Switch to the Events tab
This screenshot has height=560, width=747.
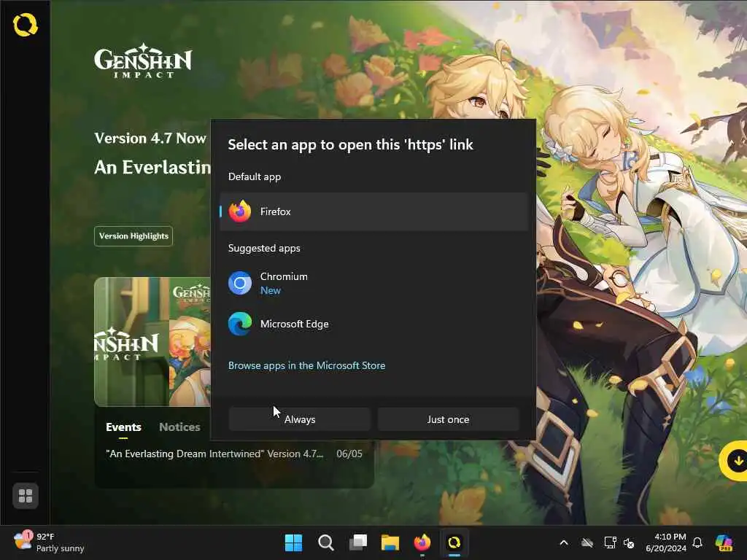[x=123, y=427]
